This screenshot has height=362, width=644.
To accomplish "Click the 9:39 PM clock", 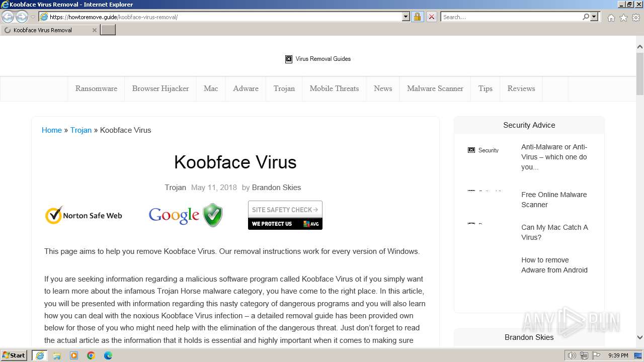I will click(x=618, y=355).
